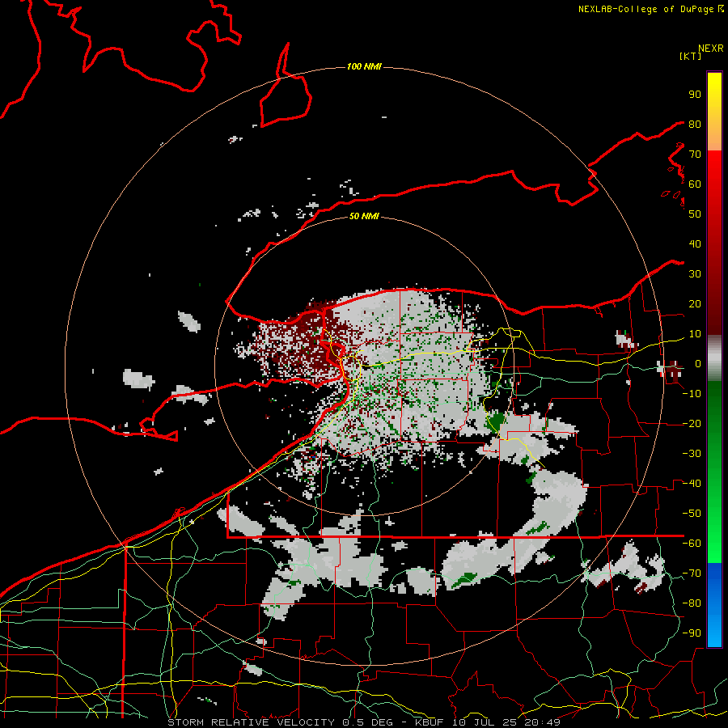Click the -50 value on velocity scale
The image size is (728, 728).
point(692,514)
